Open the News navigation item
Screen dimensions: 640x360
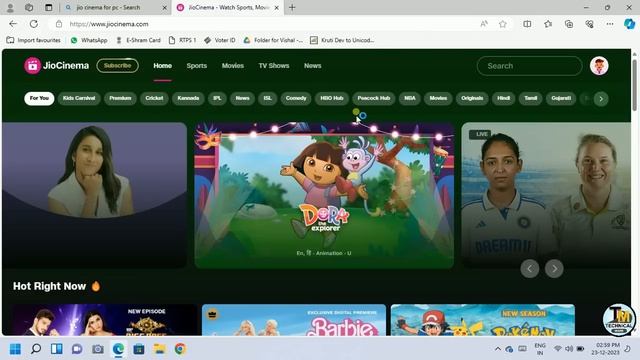[313, 66]
